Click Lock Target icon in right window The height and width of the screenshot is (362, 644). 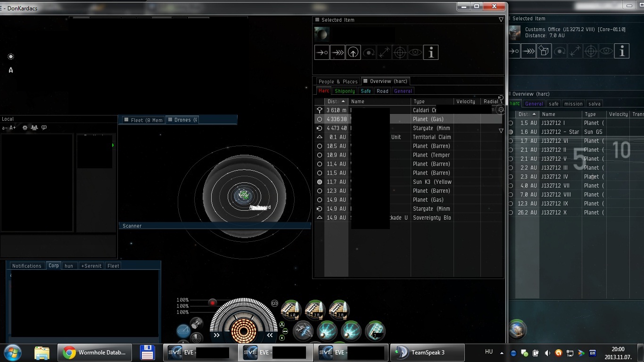(x=591, y=51)
